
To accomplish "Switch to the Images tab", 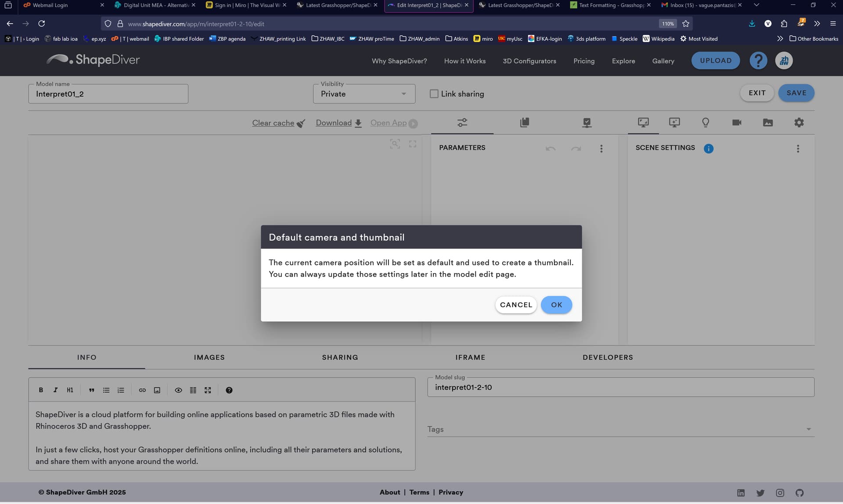I will coord(209,357).
